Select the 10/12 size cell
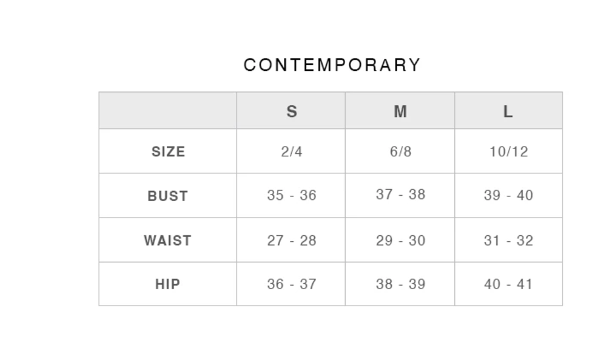The image size is (610, 364). pos(509,152)
